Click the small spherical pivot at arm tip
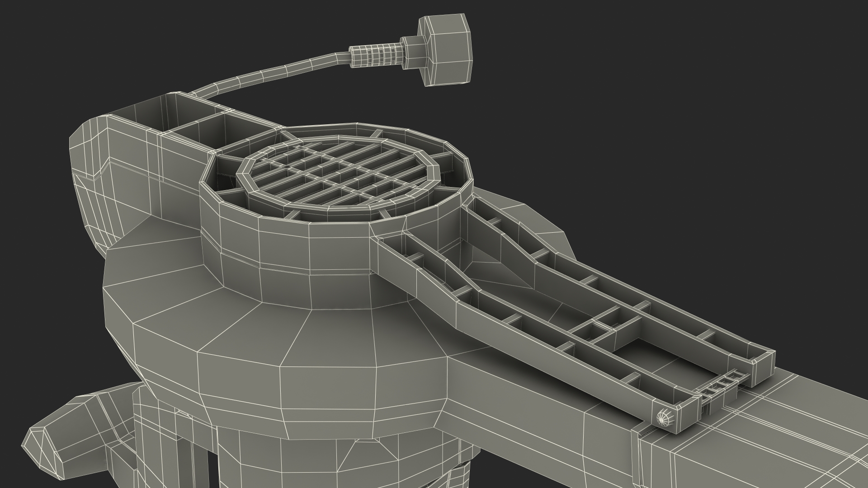Image resolution: width=868 pixels, height=488 pixels. pos(665,417)
